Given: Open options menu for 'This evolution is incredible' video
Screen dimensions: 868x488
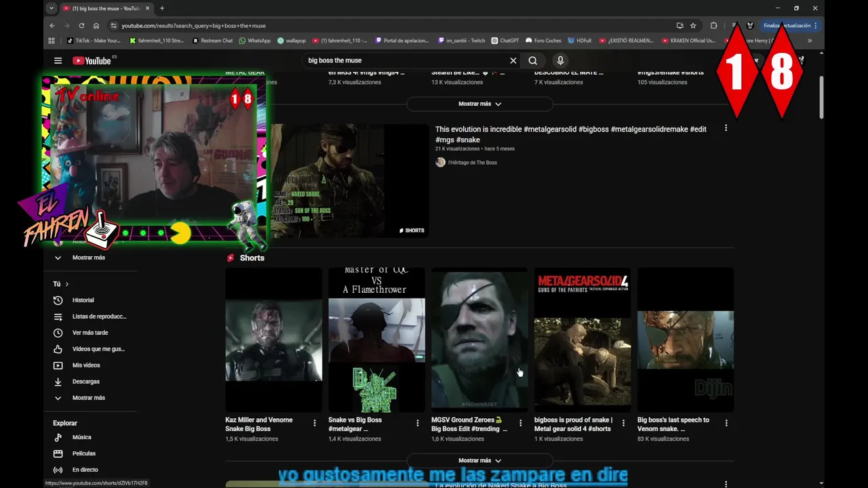Looking at the screenshot, I should click(x=726, y=128).
